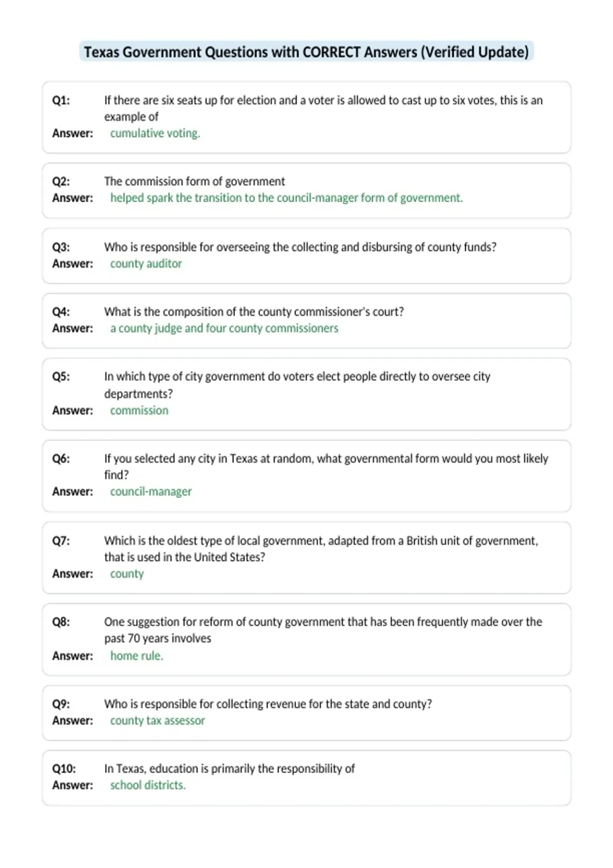Click the Q8 county reform question

click(323, 630)
